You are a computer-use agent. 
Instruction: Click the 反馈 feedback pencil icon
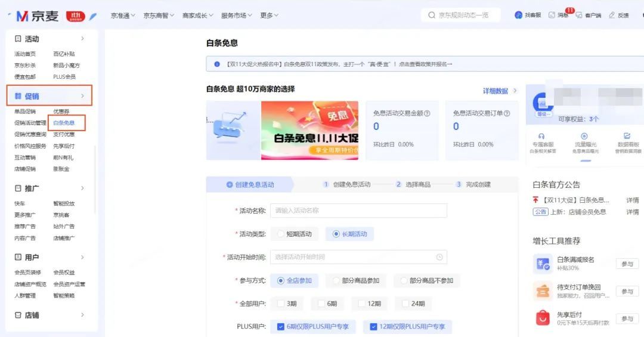click(612, 15)
